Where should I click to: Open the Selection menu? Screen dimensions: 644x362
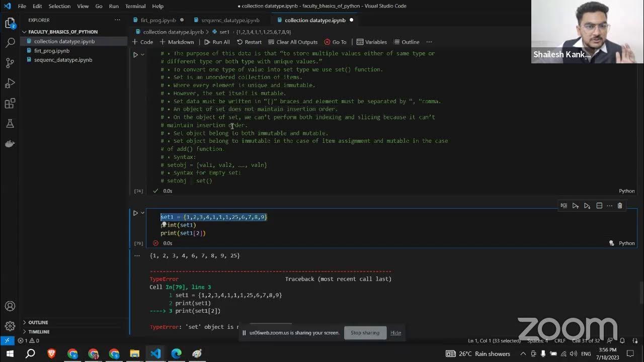[59, 6]
